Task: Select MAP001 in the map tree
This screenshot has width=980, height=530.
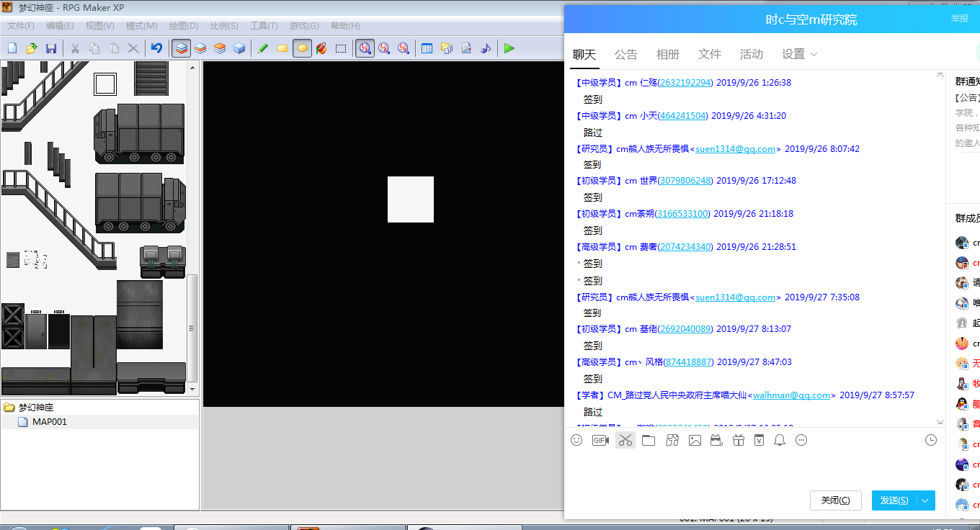Action: pyautogui.click(x=50, y=422)
